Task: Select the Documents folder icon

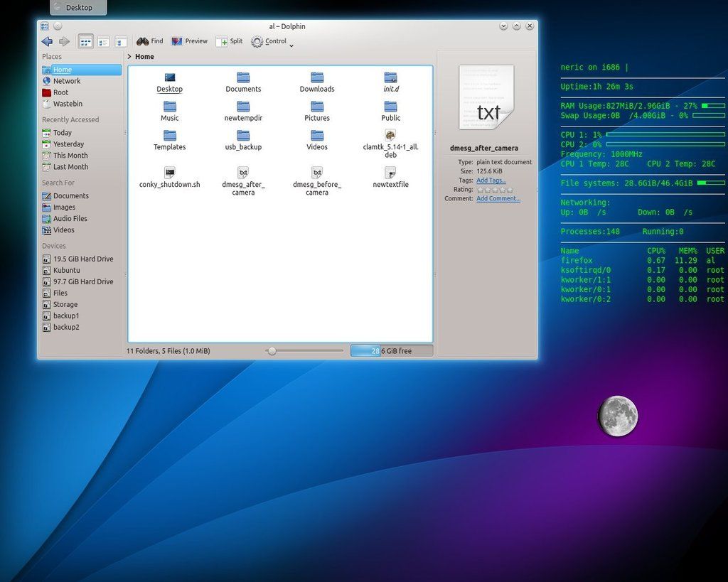Action: pos(243,82)
